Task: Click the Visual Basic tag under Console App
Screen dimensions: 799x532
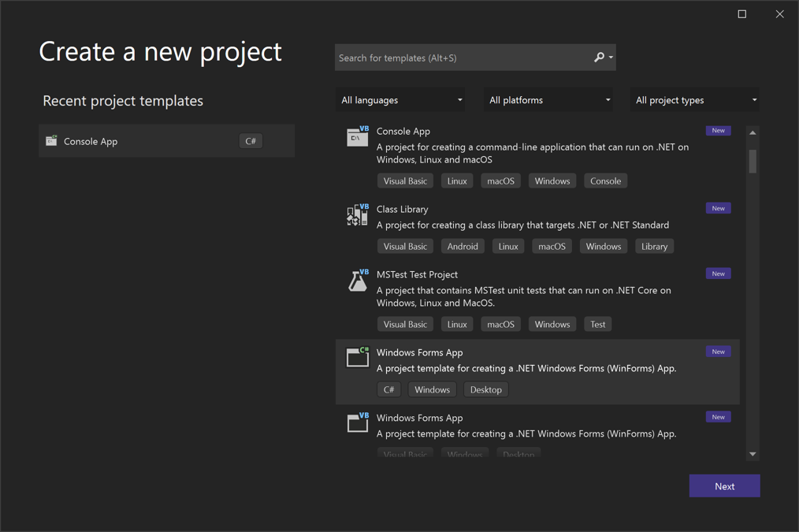Action: pos(405,181)
